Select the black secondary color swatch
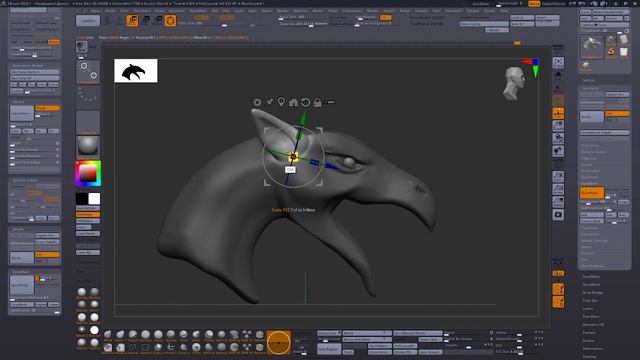Screen dimensions: 640x360 point(82,199)
